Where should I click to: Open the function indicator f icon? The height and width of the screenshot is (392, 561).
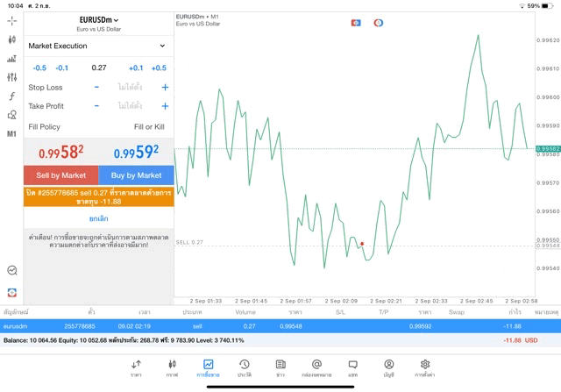(11, 96)
